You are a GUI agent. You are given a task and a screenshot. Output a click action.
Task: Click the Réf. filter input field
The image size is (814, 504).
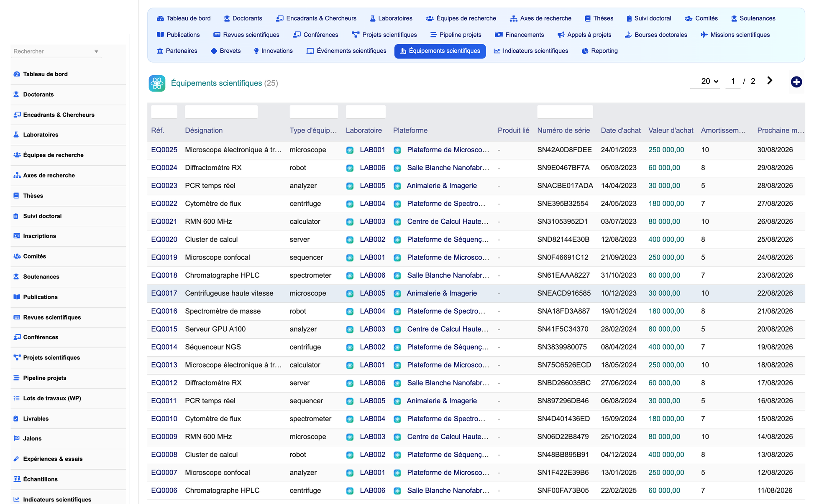[164, 112]
